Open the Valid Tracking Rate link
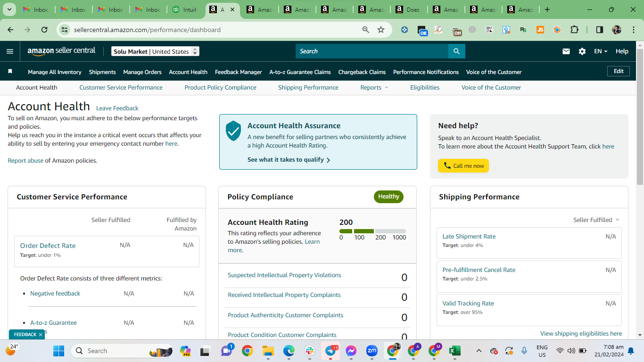The height and width of the screenshot is (362, 644). coord(468,304)
